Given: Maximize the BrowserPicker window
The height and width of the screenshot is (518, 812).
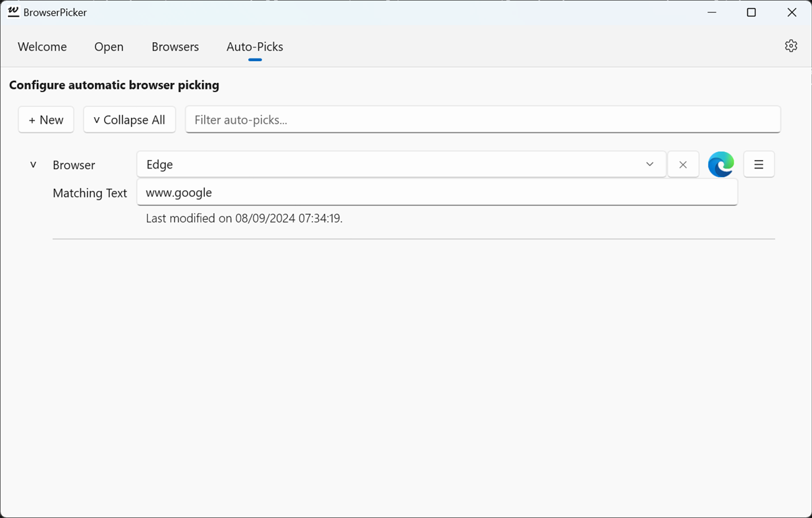Looking at the screenshot, I should pos(751,13).
